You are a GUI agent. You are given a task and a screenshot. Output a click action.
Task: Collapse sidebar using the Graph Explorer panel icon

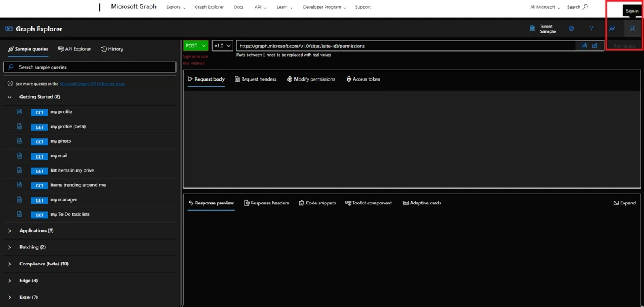[x=9, y=29]
